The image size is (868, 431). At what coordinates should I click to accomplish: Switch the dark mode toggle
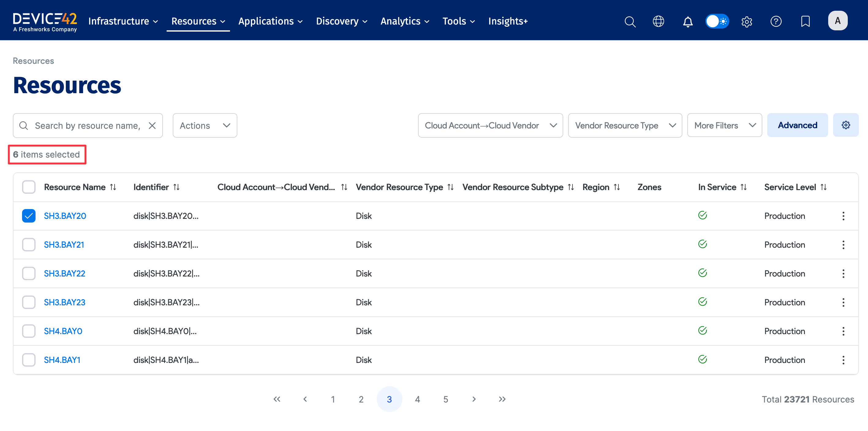pyautogui.click(x=717, y=21)
